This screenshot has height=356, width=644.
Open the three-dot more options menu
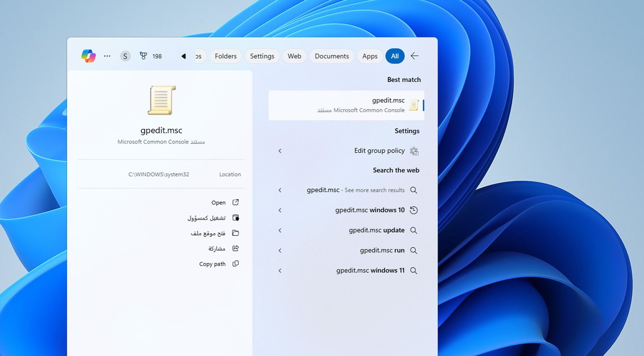pos(107,56)
